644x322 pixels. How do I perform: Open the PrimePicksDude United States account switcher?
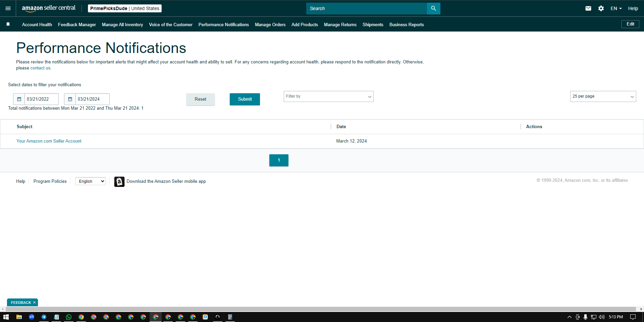click(x=125, y=8)
